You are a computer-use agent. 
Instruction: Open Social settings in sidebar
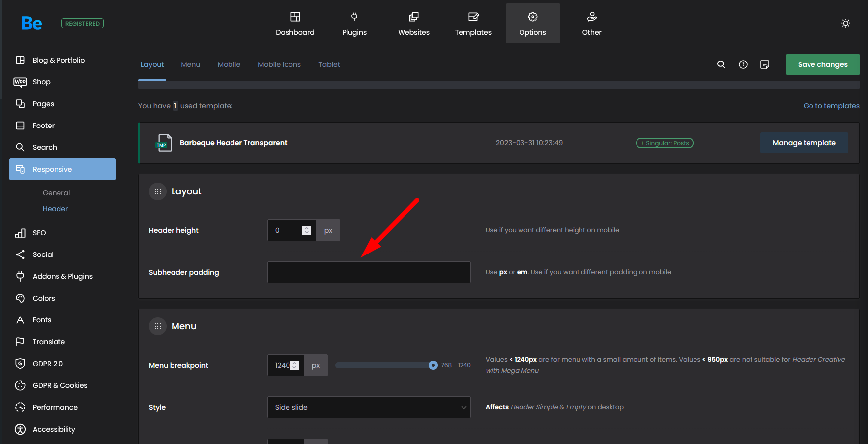tap(62, 254)
